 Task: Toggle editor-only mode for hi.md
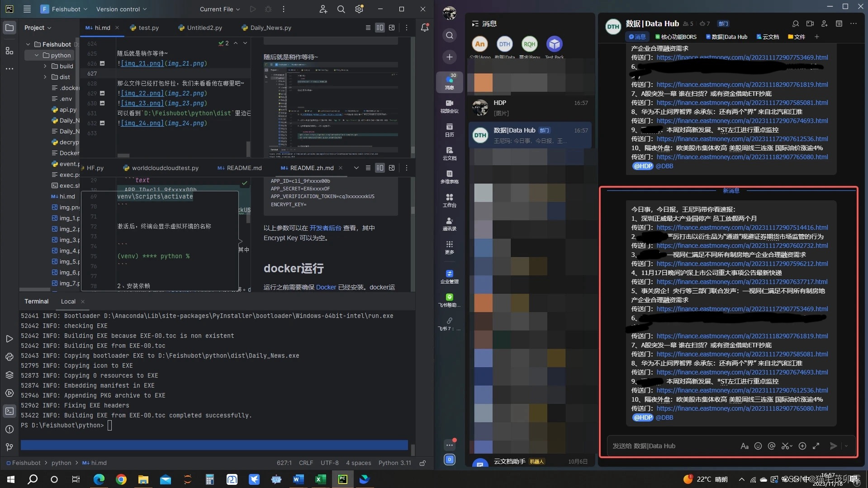point(368,28)
